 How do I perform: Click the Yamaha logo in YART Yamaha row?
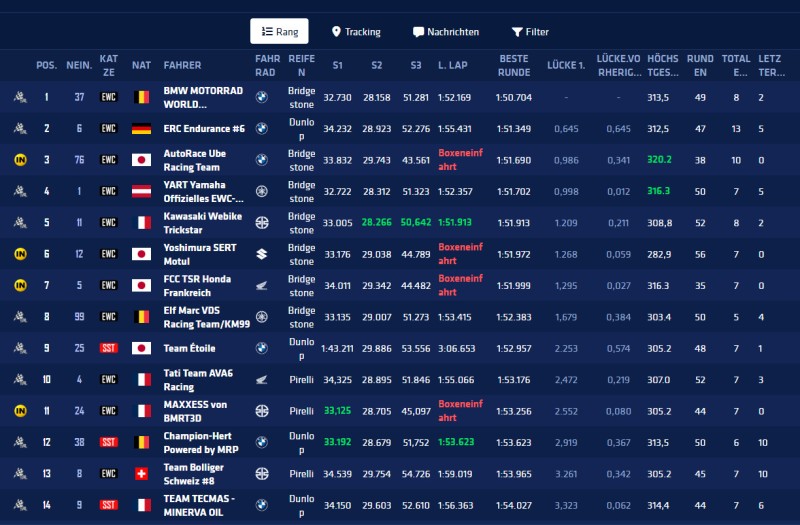[x=262, y=191]
